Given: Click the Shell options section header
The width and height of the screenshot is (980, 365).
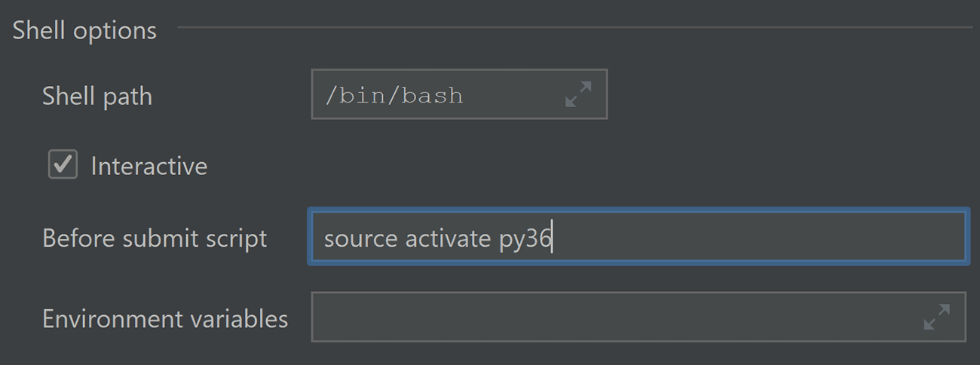Looking at the screenshot, I should (84, 30).
